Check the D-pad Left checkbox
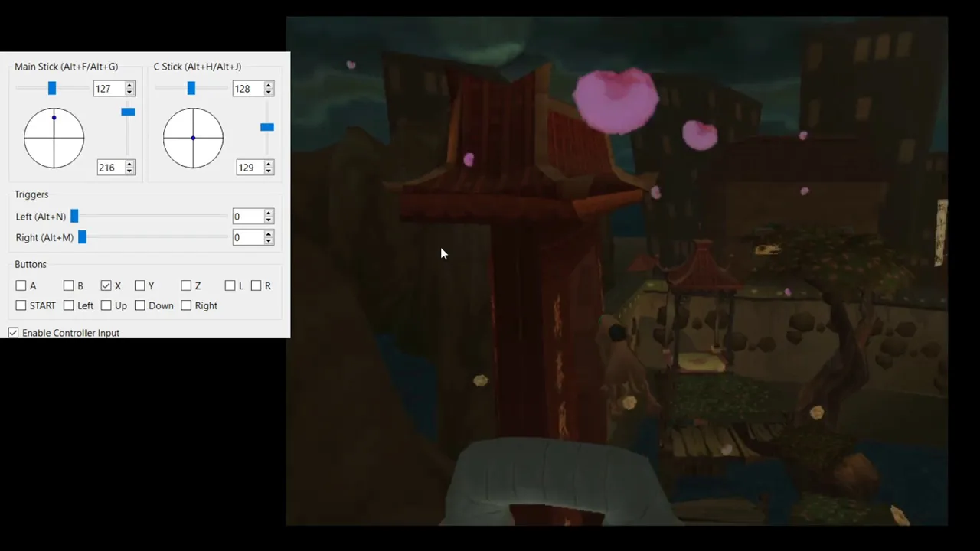 (68, 305)
